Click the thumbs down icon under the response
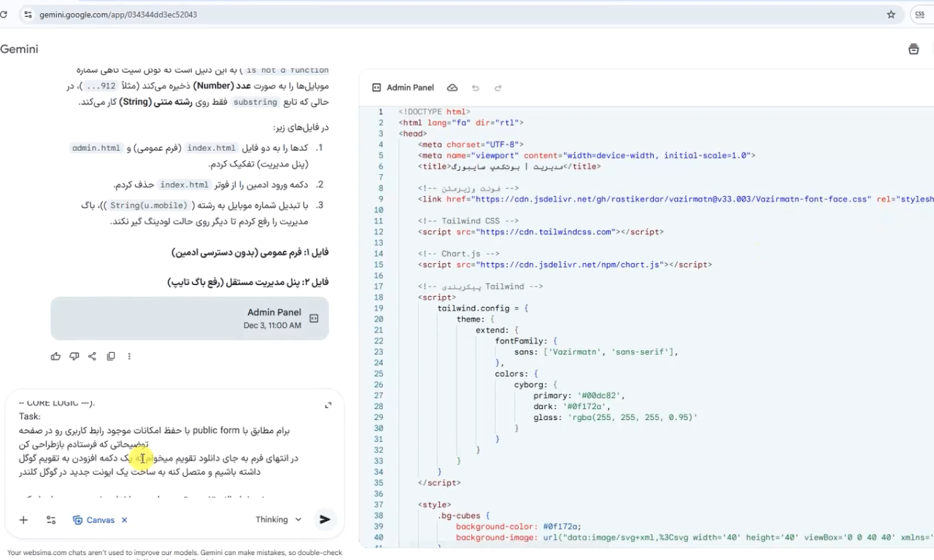 74,357
